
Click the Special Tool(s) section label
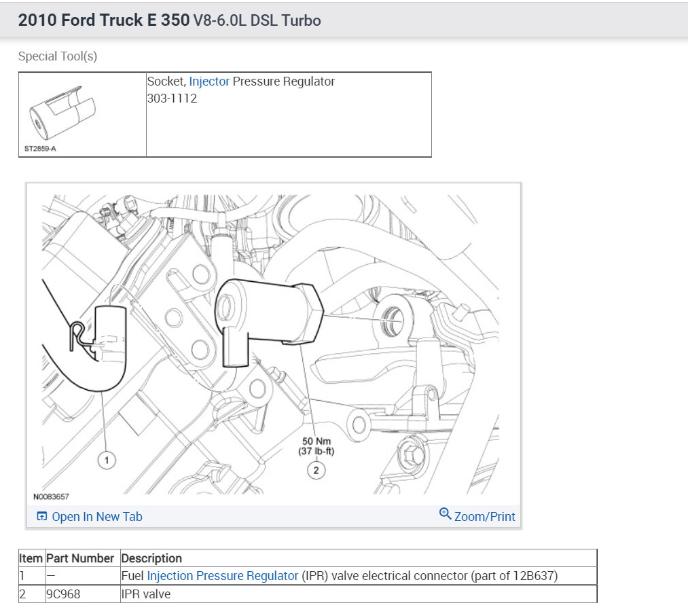[58, 56]
